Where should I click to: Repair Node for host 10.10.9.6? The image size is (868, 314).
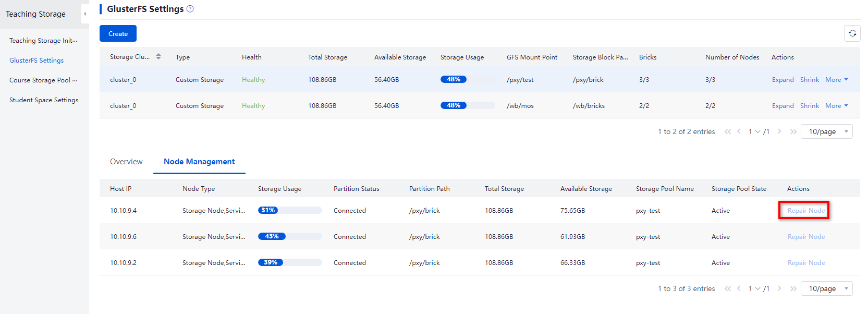(x=806, y=237)
